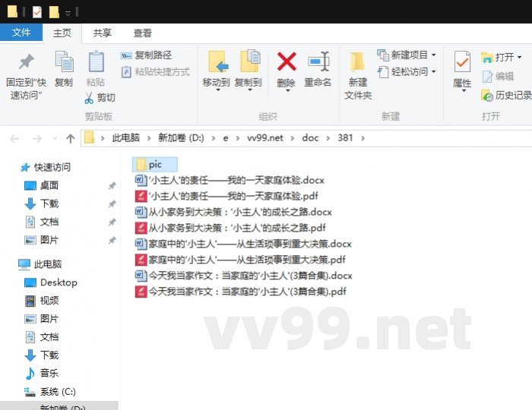Image resolution: width=532 pixels, height=410 pixels.
Task: Select 粘贴快捷方式 (paste shortcut)
Action: tap(156, 72)
